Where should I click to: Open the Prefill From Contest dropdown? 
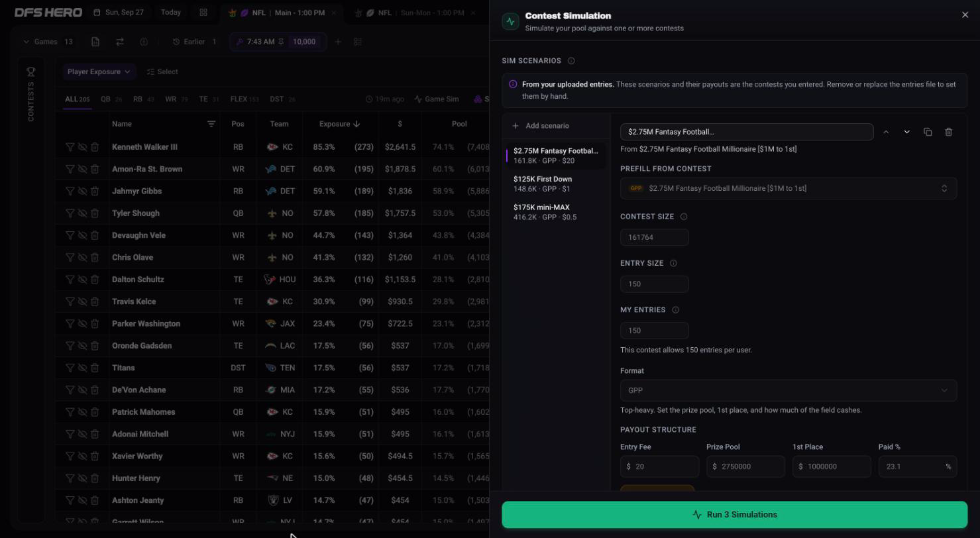[x=789, y=188]
